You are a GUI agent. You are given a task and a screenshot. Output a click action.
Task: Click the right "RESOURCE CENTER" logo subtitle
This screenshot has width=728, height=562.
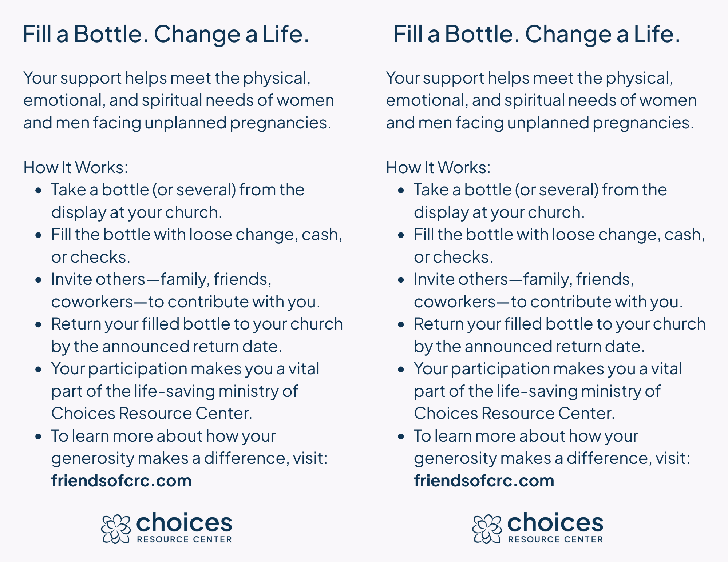click(555, 539)
